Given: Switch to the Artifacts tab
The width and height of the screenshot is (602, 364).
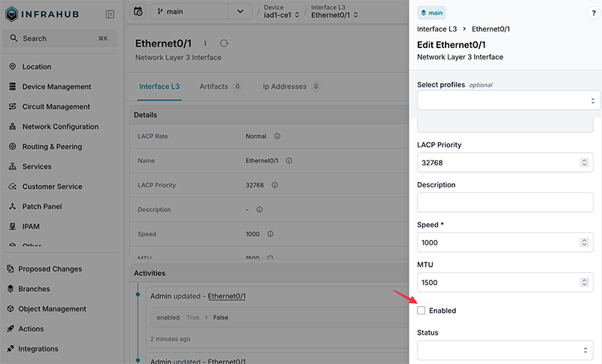Looking at the screenshot, I should [x=220, y=86].
